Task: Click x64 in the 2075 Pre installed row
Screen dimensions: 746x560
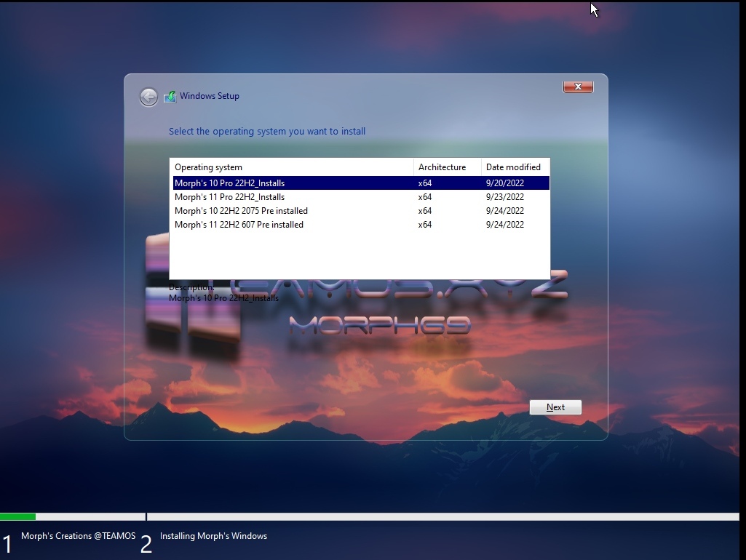Action: tap(425, 211)
